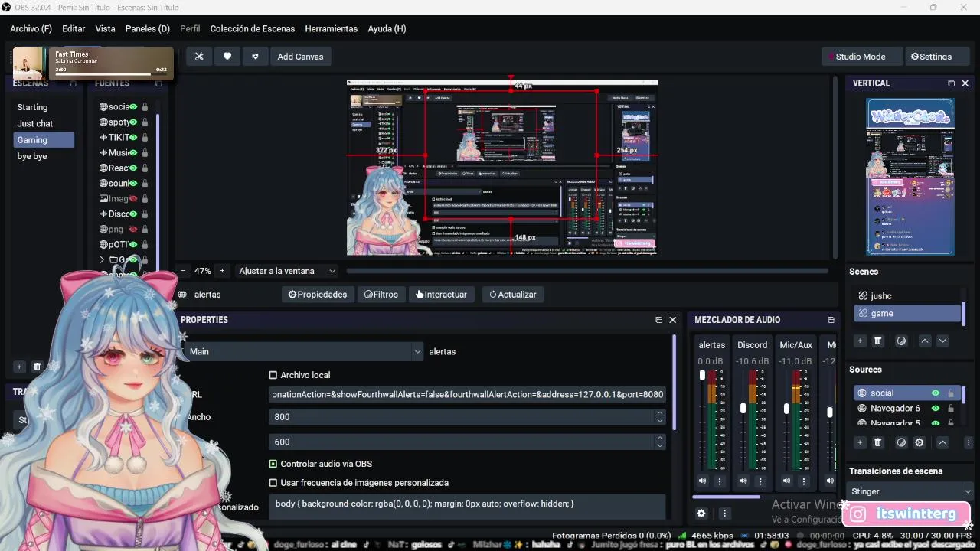
Task: Open the Main canvas dropdown in Properties
Action: click(x=302, y=351)
